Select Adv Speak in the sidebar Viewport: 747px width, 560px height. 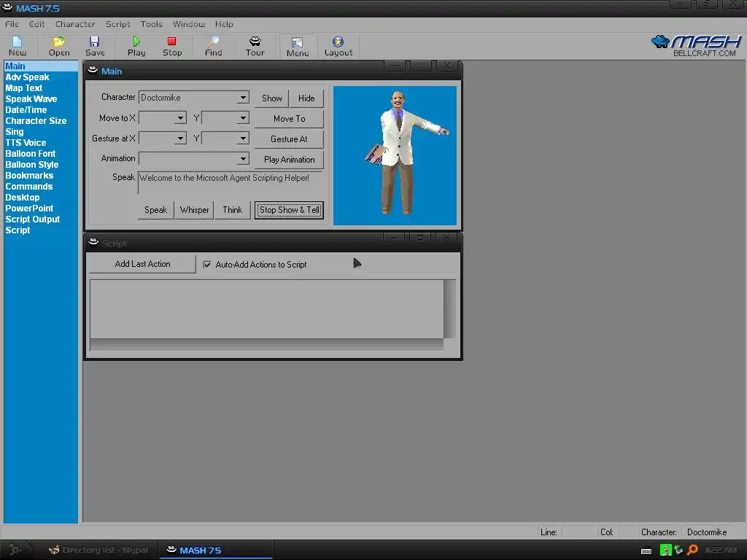(28, 77)
